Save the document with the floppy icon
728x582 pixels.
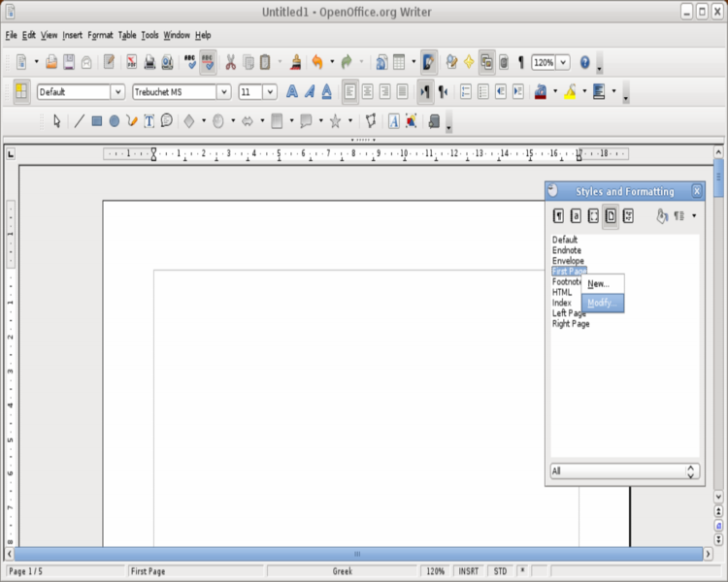69,62
